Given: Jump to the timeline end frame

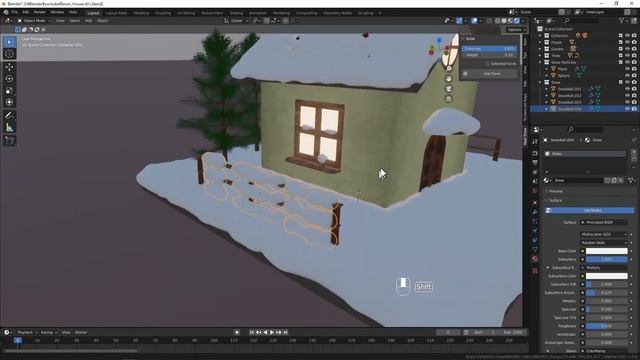Looking at the screenshot, I should tap(286, 333).
